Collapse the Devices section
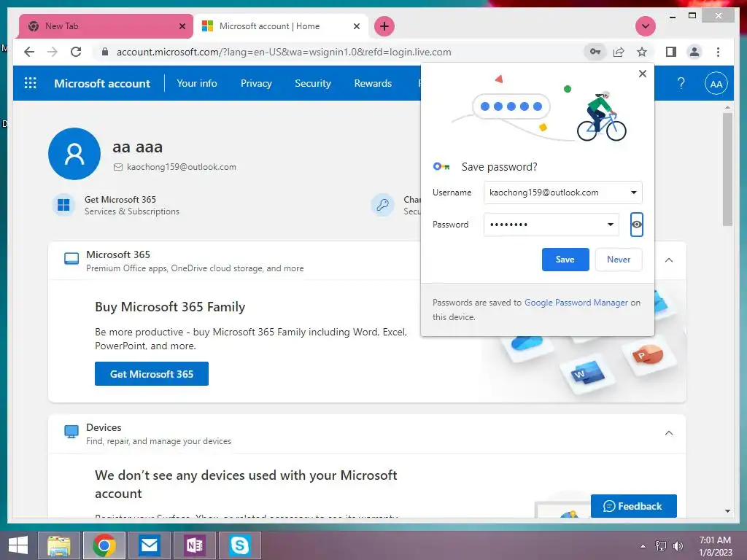747x560 pixels. point(669,433)
